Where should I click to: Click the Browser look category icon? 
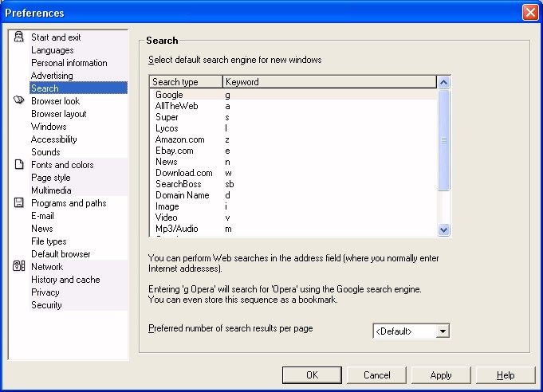click(18, 100)
